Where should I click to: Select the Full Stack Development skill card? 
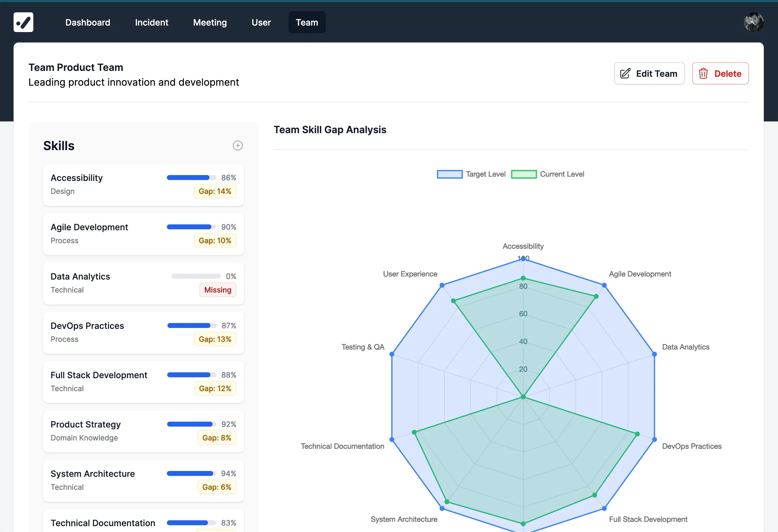tap(144, 382)
